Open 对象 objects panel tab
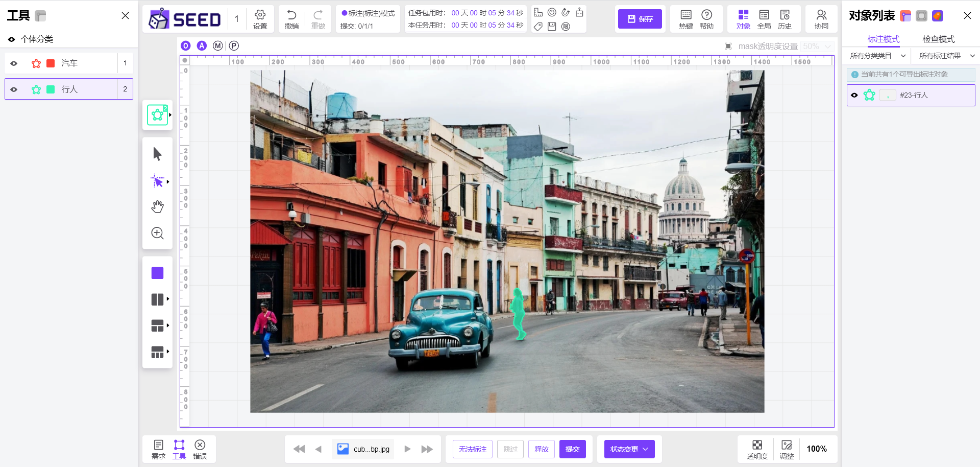The width and height of the screenshot is (980, 467). click(x=743, y=19)
